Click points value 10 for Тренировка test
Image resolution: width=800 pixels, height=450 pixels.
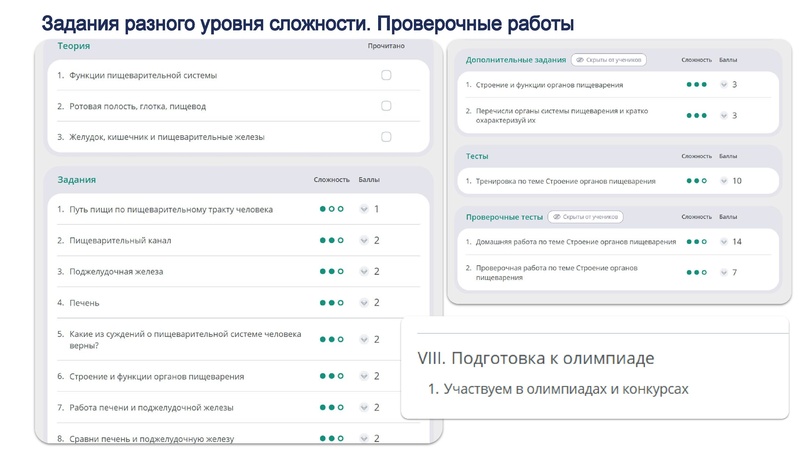(737, 181)
